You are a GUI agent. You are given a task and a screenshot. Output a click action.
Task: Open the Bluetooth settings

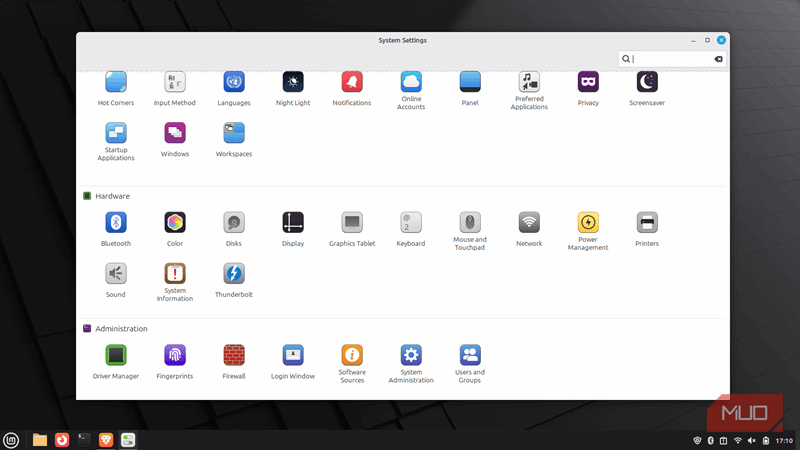tap(116, 223)
